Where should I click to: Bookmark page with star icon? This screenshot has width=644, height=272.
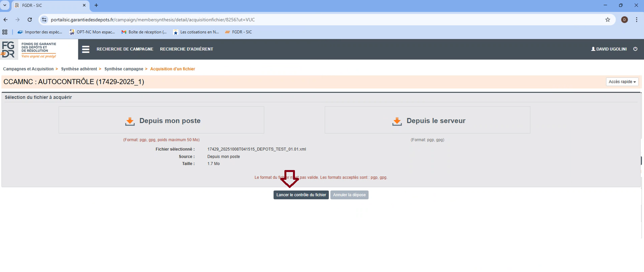(x=607, y=20)
